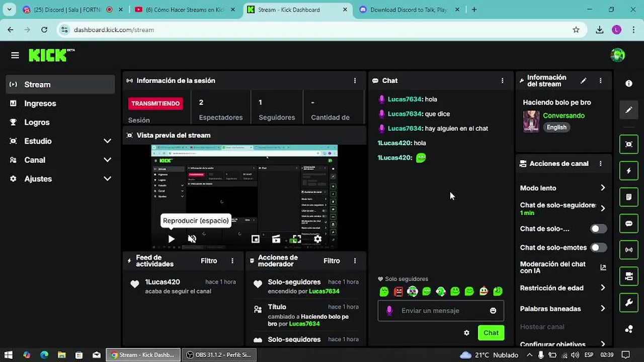Screen dimensions: 644x362
Task: Click the Enviar un mensaje input
Action: coord(440,311)
